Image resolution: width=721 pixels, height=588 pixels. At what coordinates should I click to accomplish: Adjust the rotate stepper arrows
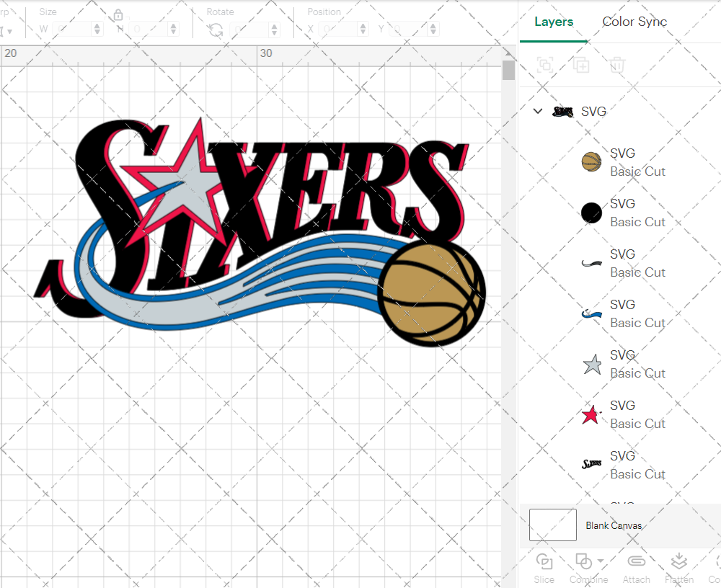pos(275,30)
